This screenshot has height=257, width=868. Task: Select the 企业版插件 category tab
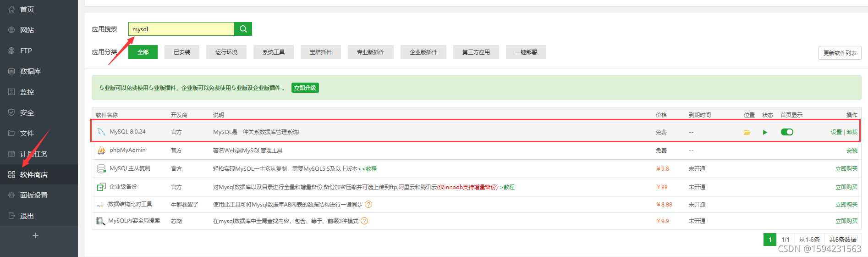pyautogui.click(x=423, y=52)
